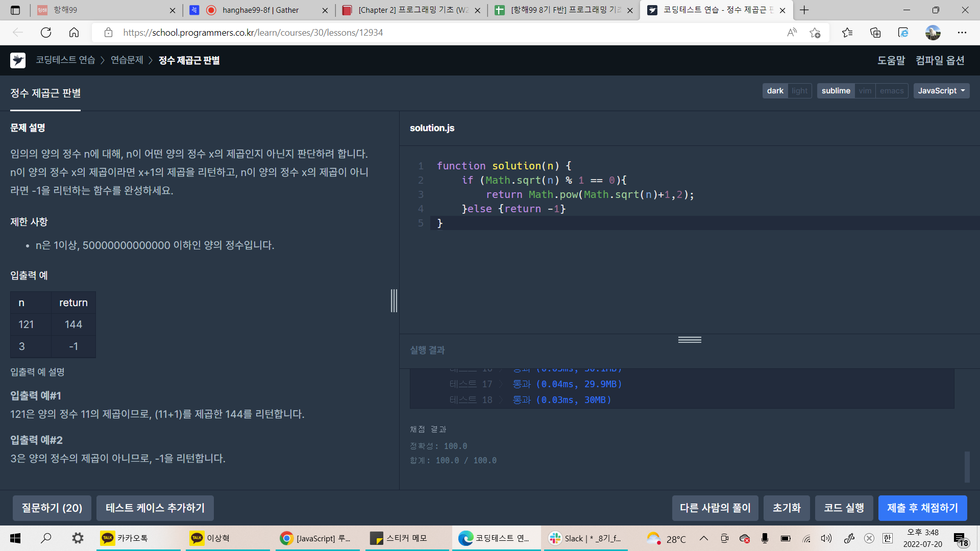Open 연습문제 breadcrumb link
Screen dimensions: 980x551
pos(127,60)
